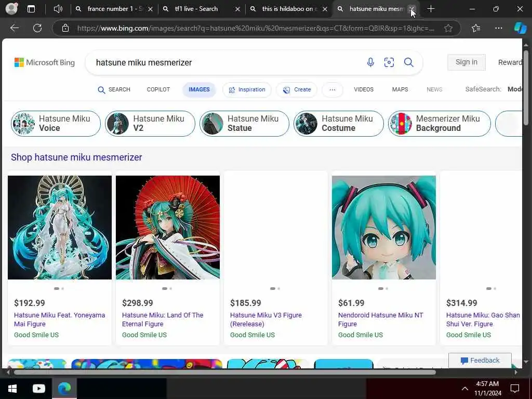Expand the more options ellipsis pill
The image size is (532, 399).
point(332,89)
